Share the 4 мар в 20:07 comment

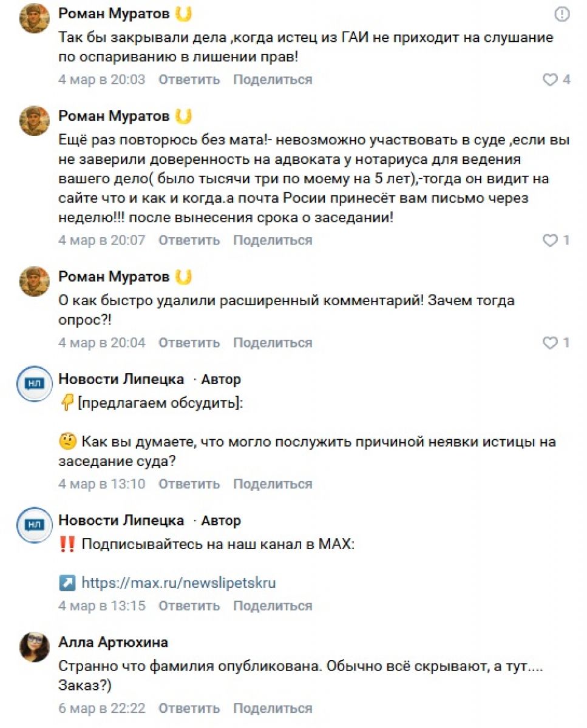(273, 240)
